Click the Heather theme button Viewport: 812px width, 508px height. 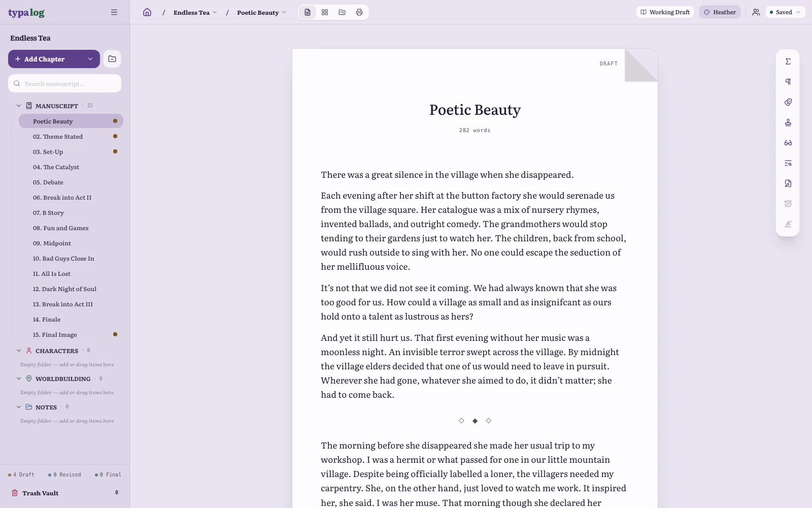(x=720, y=12)
